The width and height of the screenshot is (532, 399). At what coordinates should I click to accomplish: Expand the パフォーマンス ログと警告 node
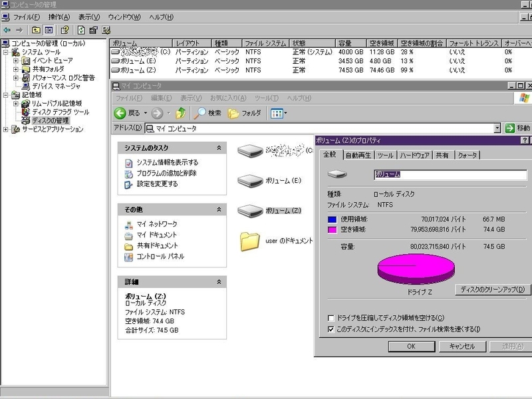click(x=15, y=78)
